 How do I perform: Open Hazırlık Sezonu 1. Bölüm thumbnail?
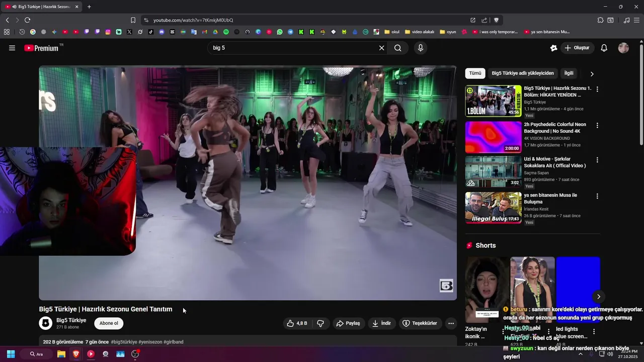493,101
